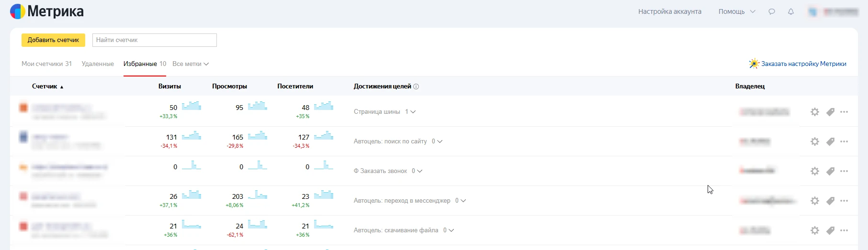Click inside Найти счетчик search field
This screenshot has width=868, height=250.
tap(155, 40)
